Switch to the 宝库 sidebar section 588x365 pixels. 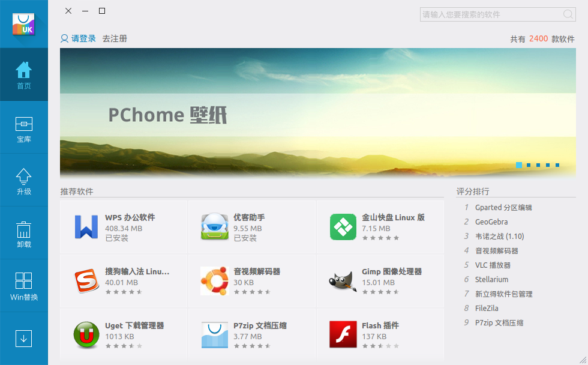24,127
